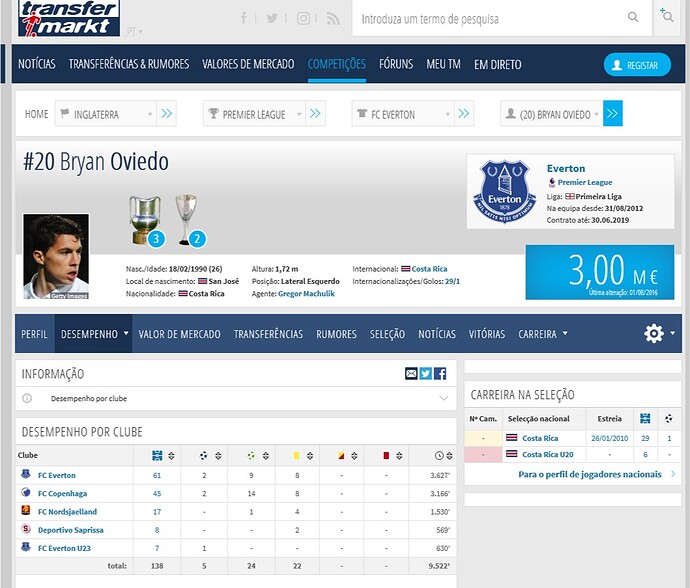This screenshot has width=690, height=588.
Task: Open the .PT language selector dropdown
Action: (134, 32)
